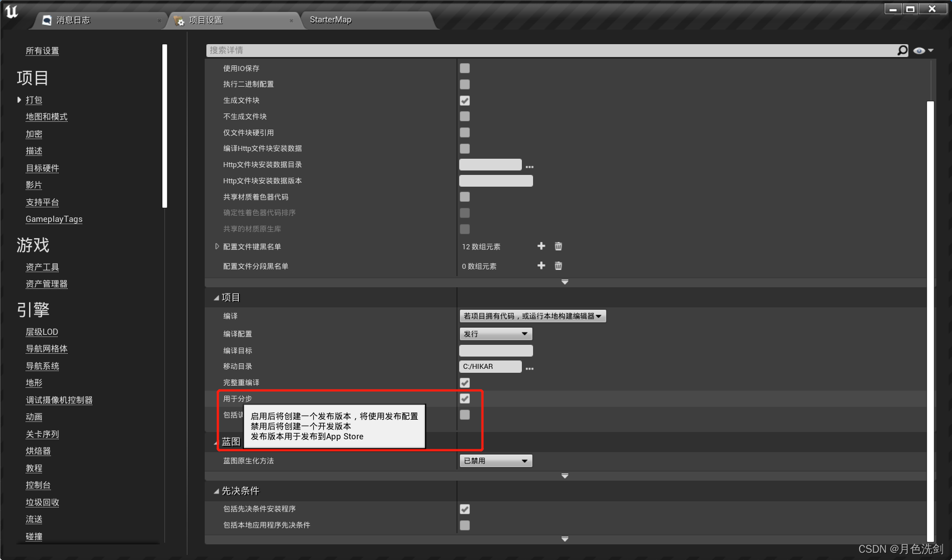Open GameplayTags settings page
The image size is (952, 560).
point(54,219)
